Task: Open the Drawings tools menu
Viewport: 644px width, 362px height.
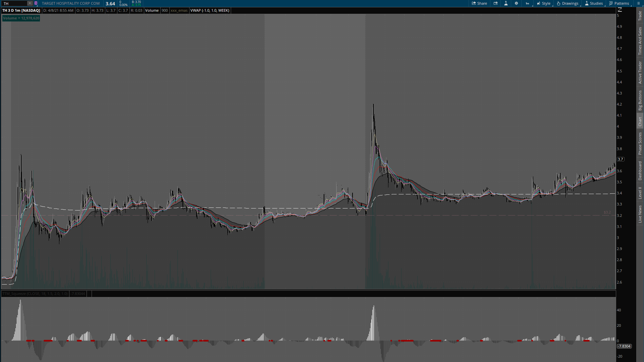Action: (x=568, y=3)
